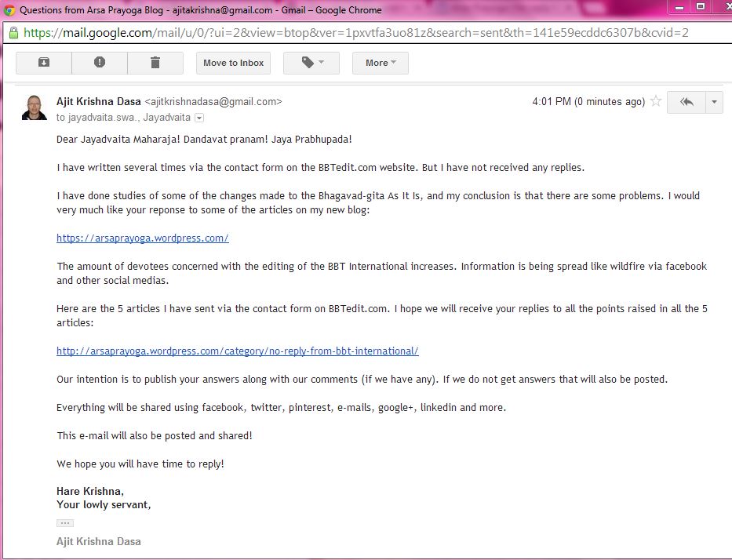This screenshot has height=560, width=732.
Task: Star this email message
Action: click(x=656, y=101)
